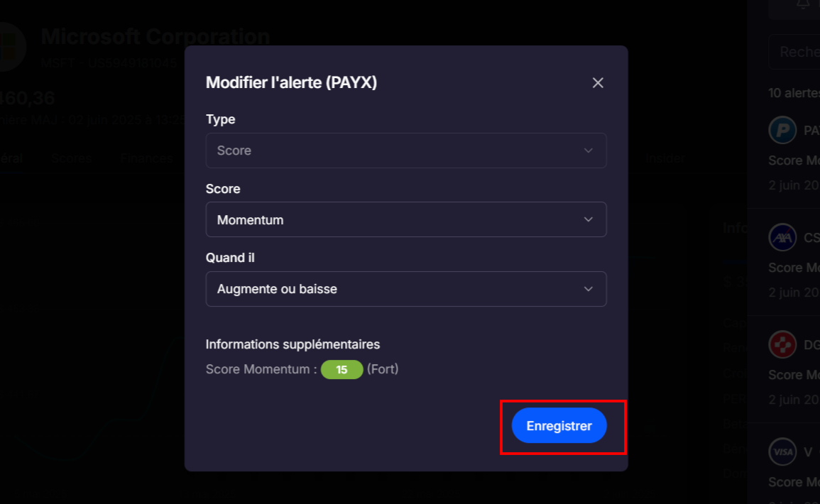Open the VISA logo alert entry

tap(782, 451)
